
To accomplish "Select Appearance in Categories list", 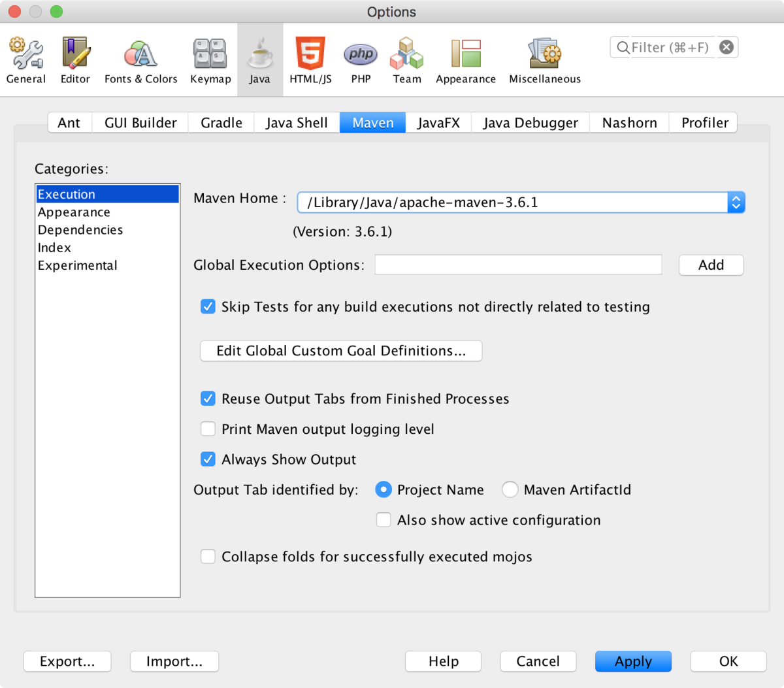I will [107, 212].
